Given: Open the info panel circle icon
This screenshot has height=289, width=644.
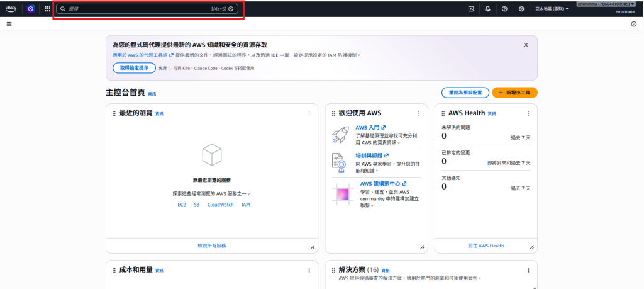Looking at the screenshot, I should click(x=634, y=25).
